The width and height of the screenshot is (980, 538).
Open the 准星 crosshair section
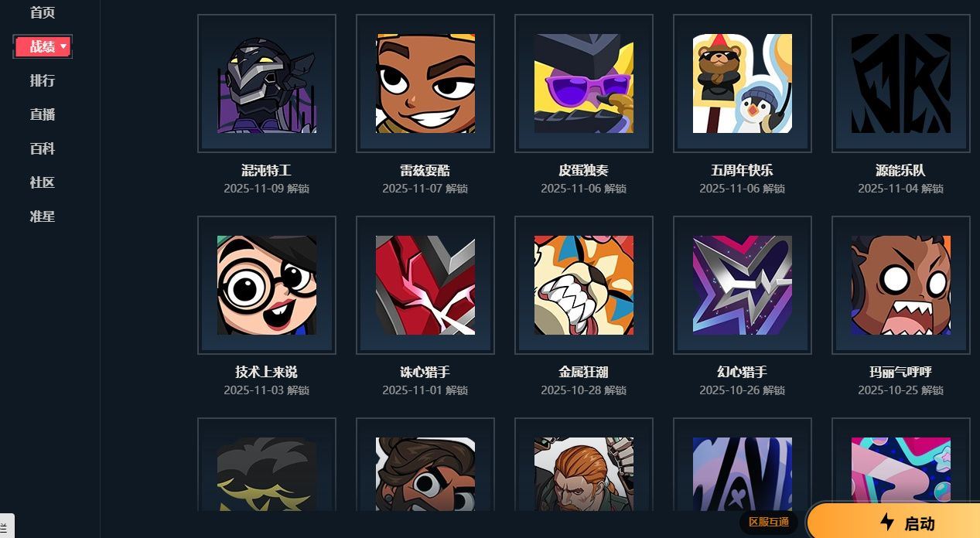coord(43,216)
